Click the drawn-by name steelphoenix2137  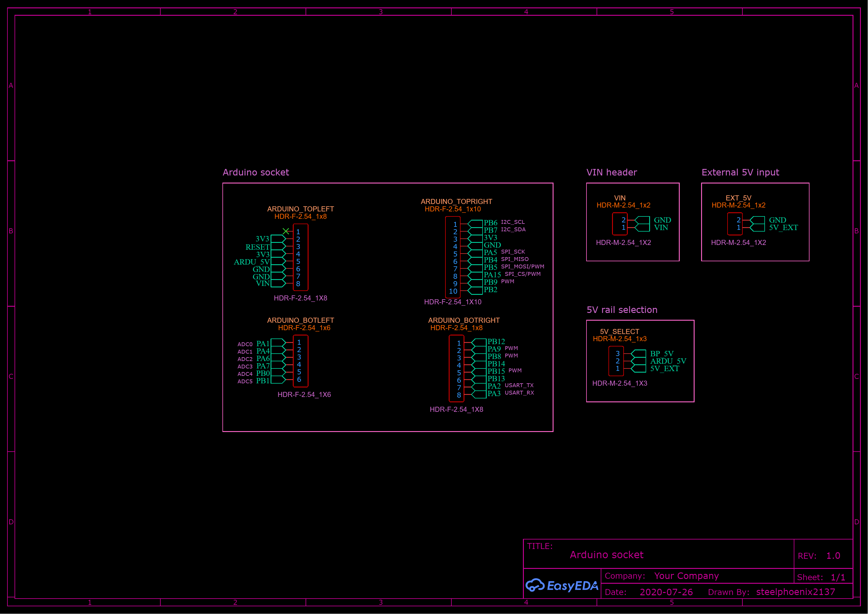796,592
